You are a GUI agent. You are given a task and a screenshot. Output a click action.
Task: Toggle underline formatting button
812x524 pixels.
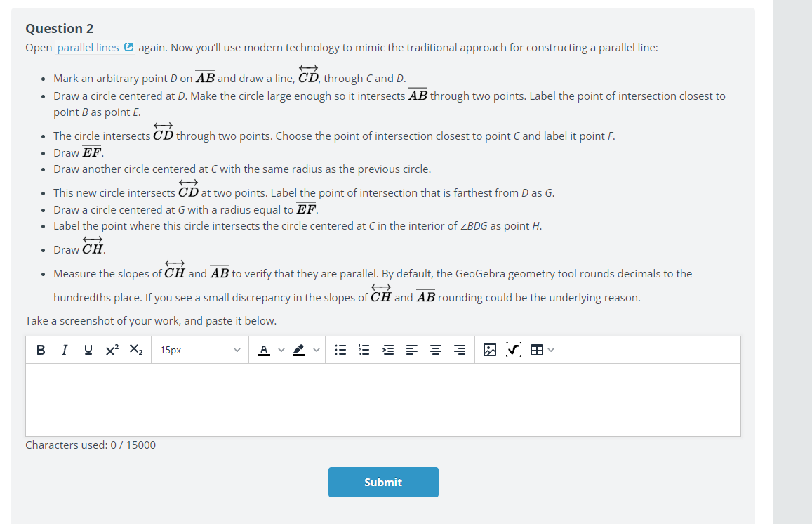[x=88, y=350]
